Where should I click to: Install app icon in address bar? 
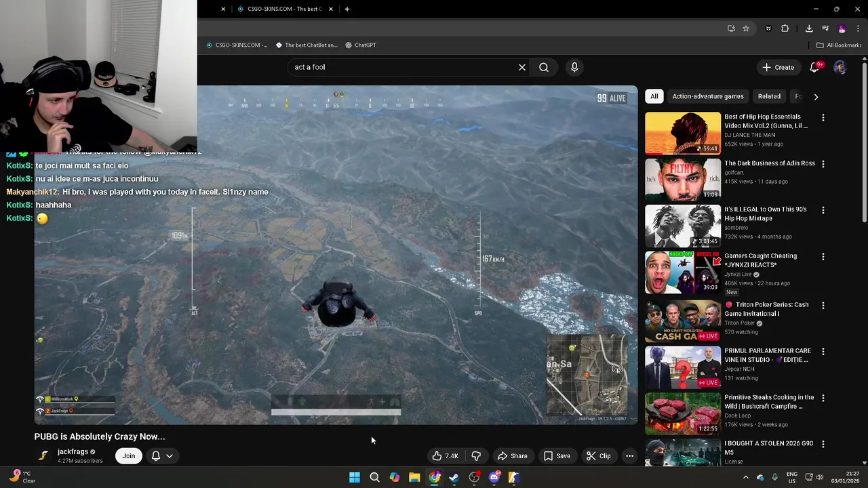coord(731,28)
